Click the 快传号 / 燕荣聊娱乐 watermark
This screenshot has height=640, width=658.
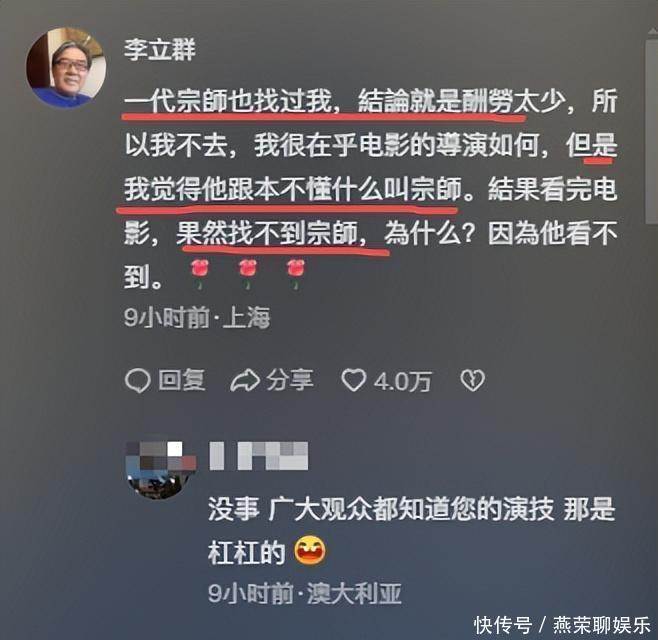point(562,625)
